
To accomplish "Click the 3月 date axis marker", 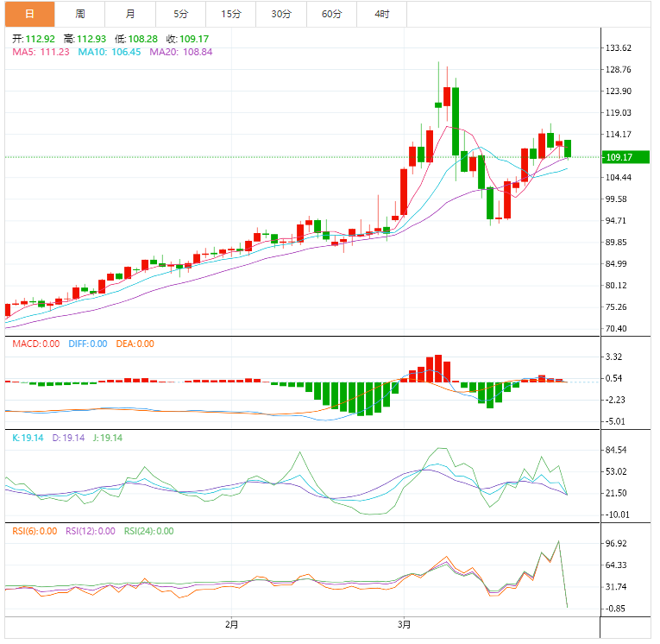I will click(405, 623).
